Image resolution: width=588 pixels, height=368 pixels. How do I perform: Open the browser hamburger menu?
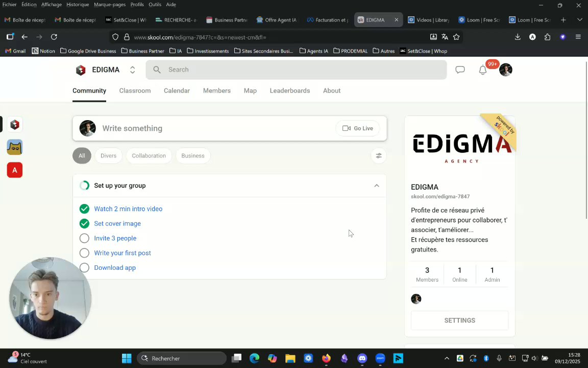[578, 37]
